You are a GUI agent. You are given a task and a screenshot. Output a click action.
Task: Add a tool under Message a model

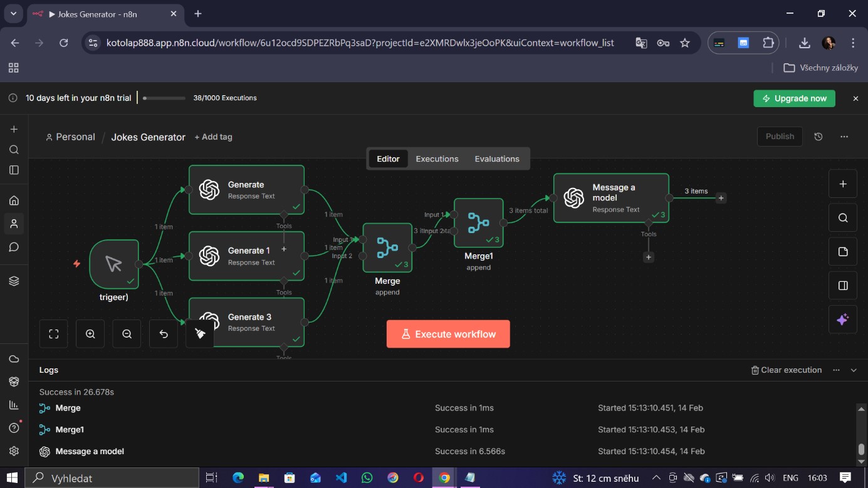point(649,257)
